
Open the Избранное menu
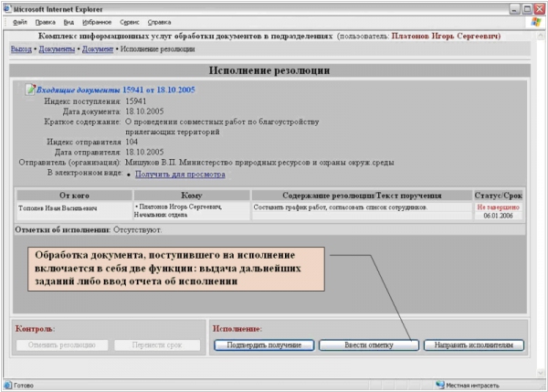click(x=97, y=21)
